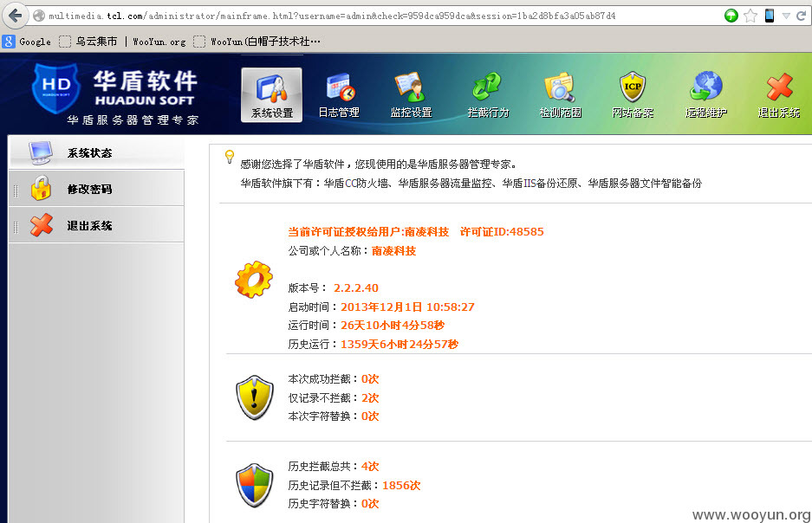
Task: Click uptime value 26天10小时4分58秒
Action: [x=393, y=326]
